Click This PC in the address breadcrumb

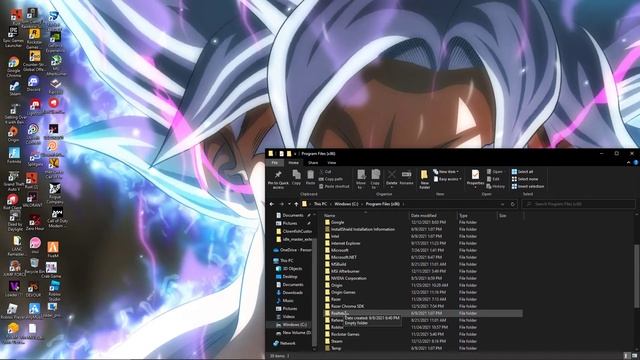point(320,204)
